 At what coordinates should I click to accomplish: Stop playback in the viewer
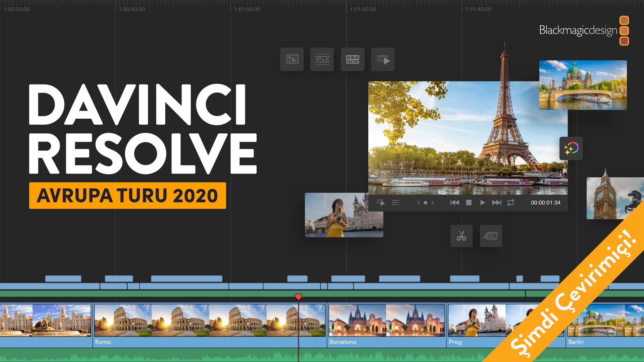tap(469, 202)
